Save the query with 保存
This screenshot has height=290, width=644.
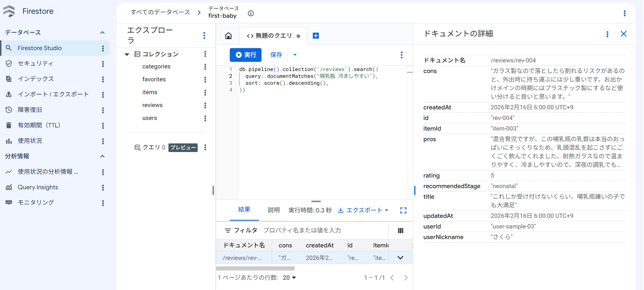coord(276,55)
